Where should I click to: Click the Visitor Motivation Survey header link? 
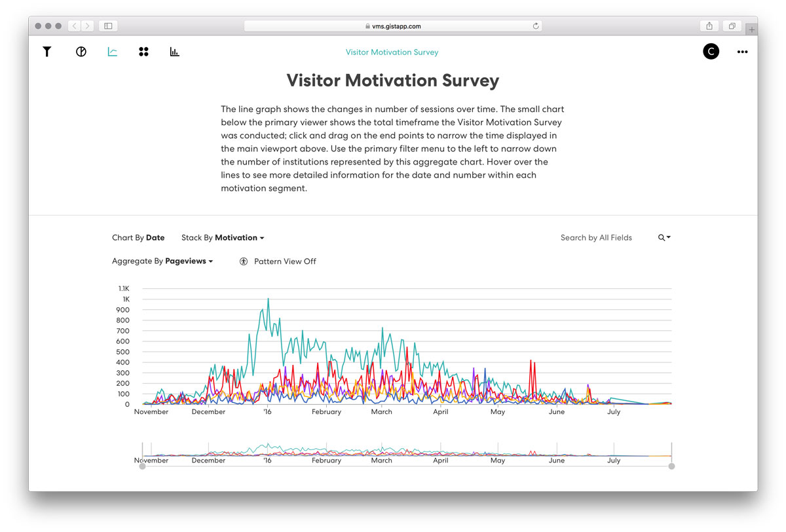point(392,52)
